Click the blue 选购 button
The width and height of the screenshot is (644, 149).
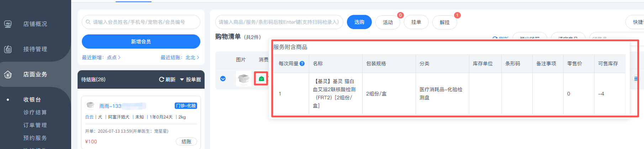pos(359,22)
